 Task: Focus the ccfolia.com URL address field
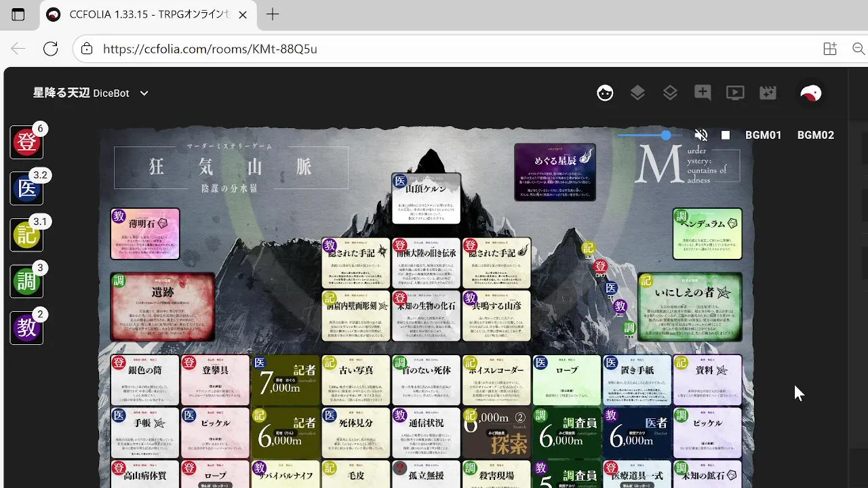click(210, 49)
